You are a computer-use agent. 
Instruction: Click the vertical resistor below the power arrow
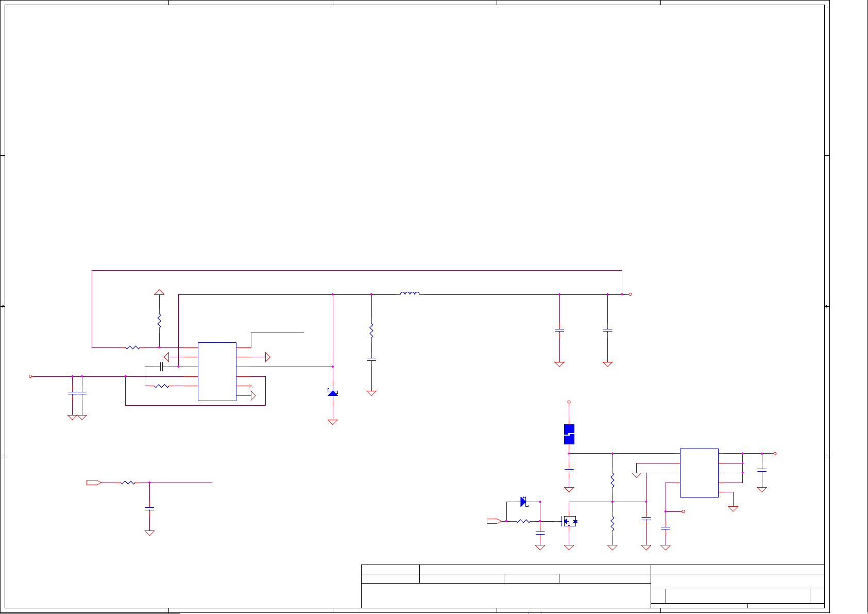(159, 321)
